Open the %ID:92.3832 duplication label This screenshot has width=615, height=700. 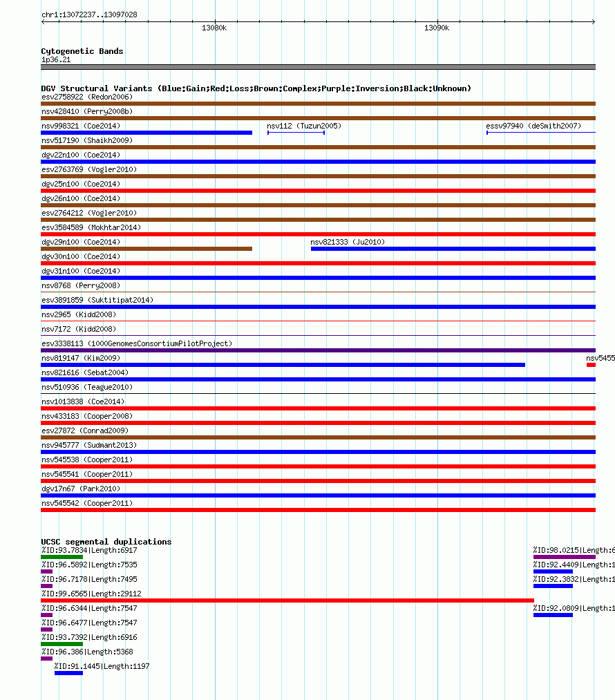574,580
